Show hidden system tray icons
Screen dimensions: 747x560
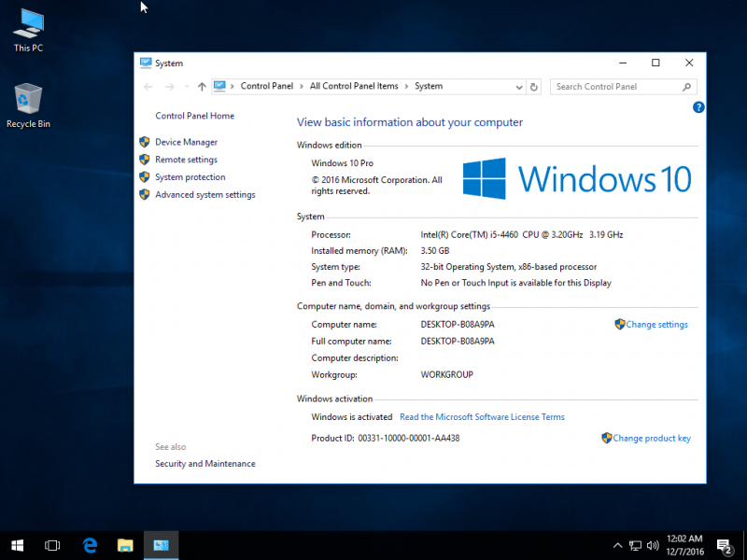[x=617, y=546]
